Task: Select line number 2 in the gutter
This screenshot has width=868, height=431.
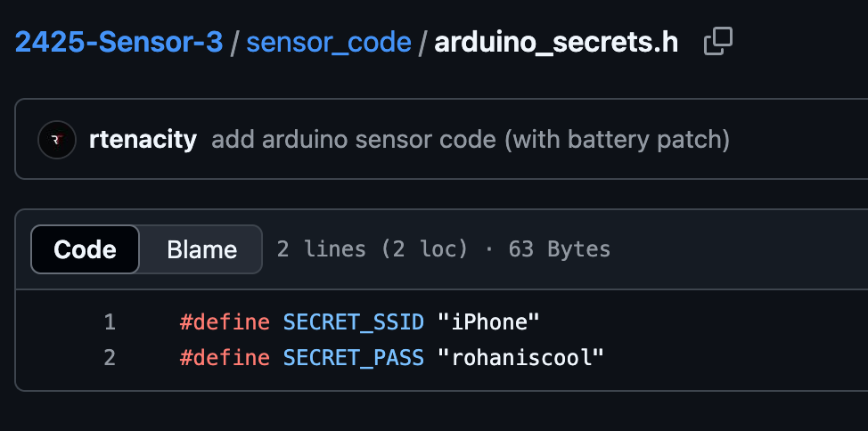Action: click(x=110, y=358)
